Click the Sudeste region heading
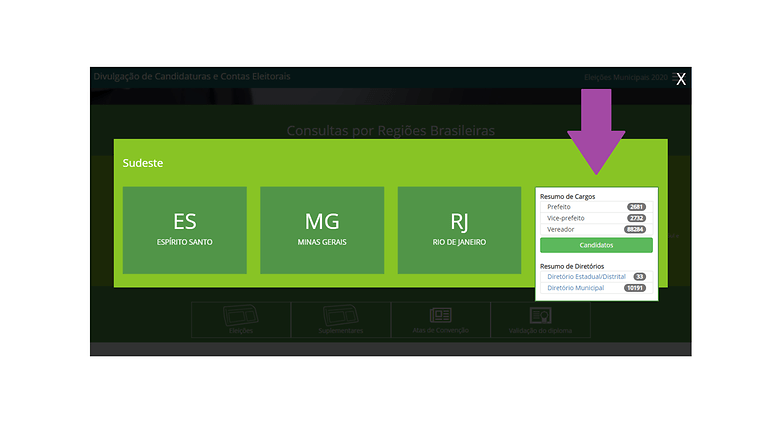Screen dimensions: 782x434 (x=143, y=163)
